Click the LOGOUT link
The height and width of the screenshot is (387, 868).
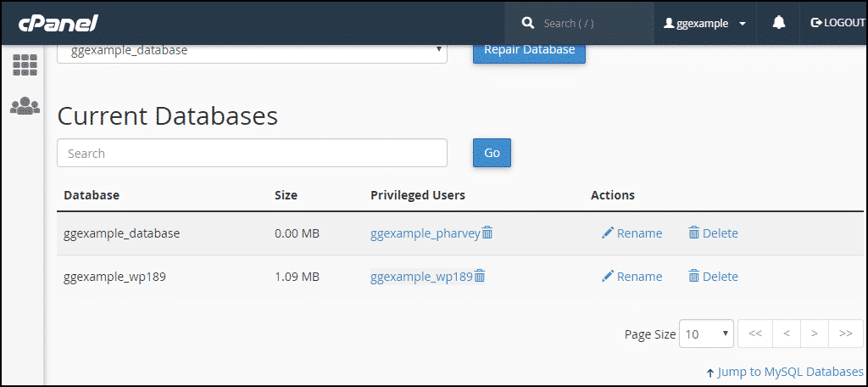click(x=837, y=23)
